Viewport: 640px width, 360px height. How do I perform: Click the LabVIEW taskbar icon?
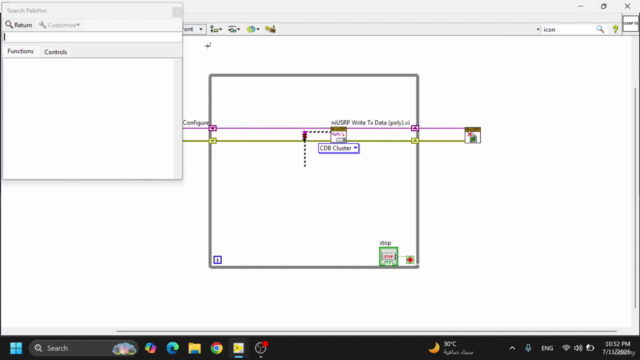(239, 348)
